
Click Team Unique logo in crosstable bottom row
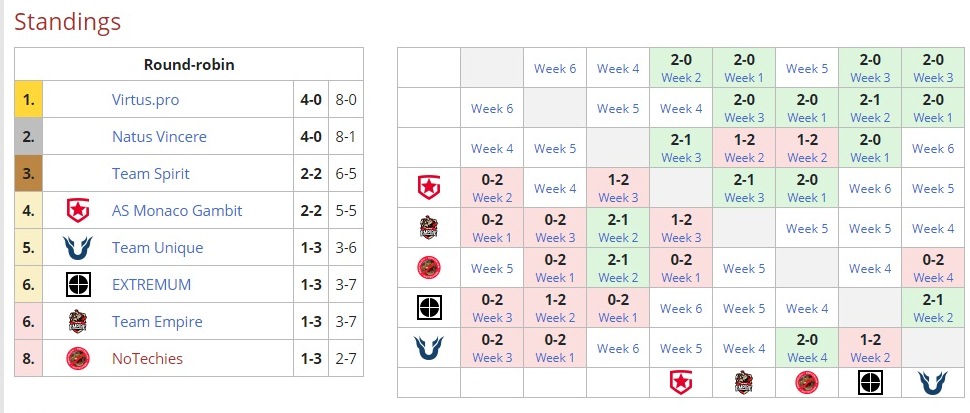pos(933,382)
